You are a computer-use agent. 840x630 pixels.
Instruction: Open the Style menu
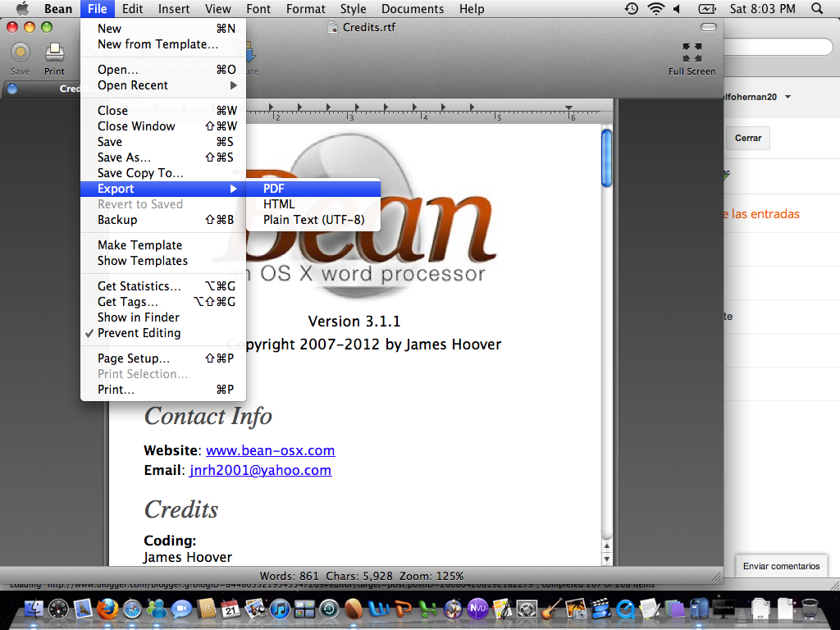coord(353,8)
